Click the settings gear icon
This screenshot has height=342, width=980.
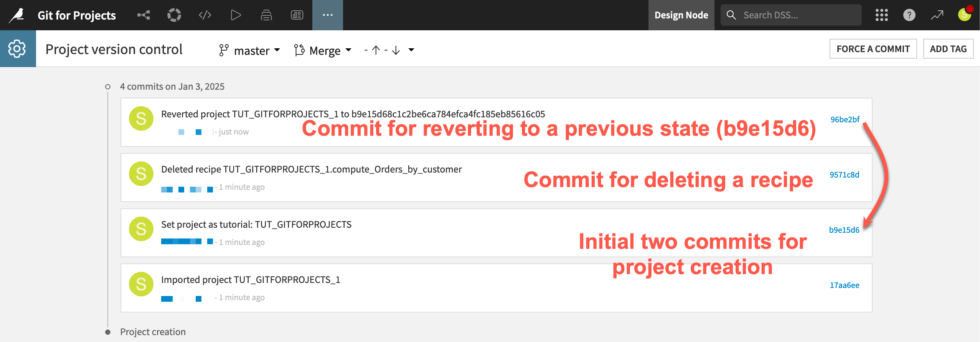(17, 49)
